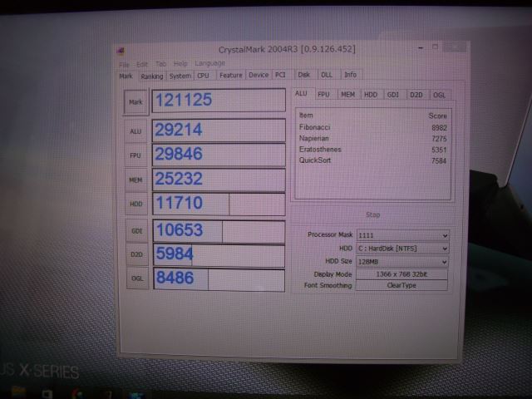This screenshot has width=532, height=399.
Task: Switch to the Ranking tab
Action: [x=151, y=76]
